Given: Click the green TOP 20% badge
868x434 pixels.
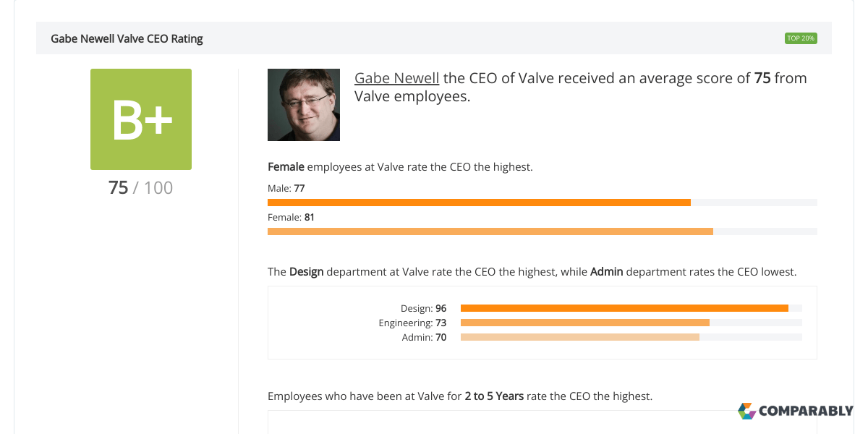Looking at the screenshot, I should point(801,38).
